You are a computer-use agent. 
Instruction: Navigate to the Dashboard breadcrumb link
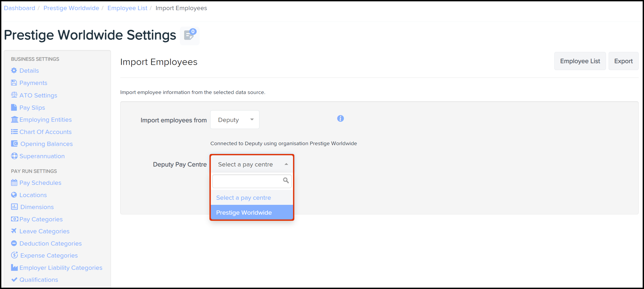coord(19,8)
